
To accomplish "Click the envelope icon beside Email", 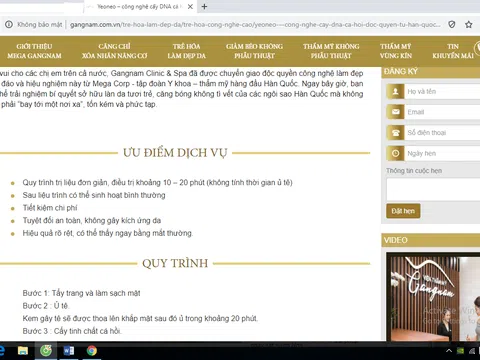I will point(395,112).
